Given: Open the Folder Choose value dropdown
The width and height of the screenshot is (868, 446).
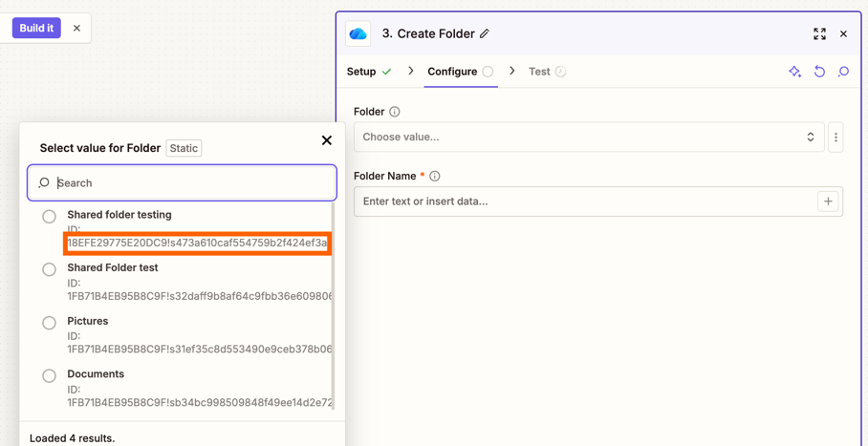Looking at the screenshot, I should tap(588, 138).
